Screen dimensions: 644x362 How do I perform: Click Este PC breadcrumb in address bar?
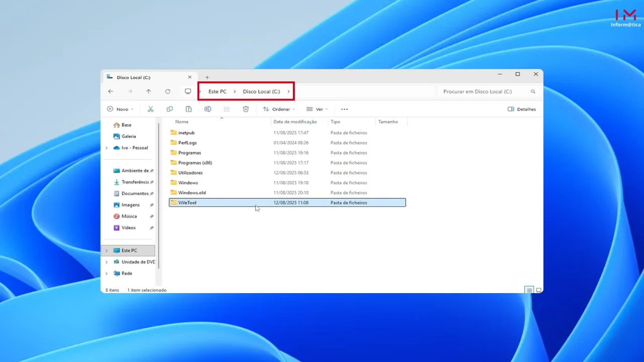click(217, 92)
